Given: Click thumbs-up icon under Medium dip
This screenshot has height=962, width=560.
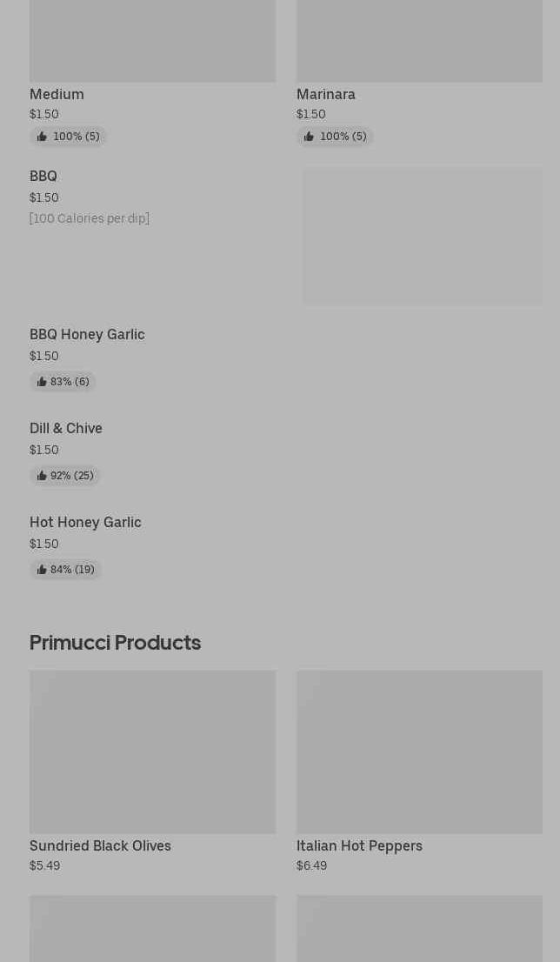Looking at the screenshot, I should [42, 137].
